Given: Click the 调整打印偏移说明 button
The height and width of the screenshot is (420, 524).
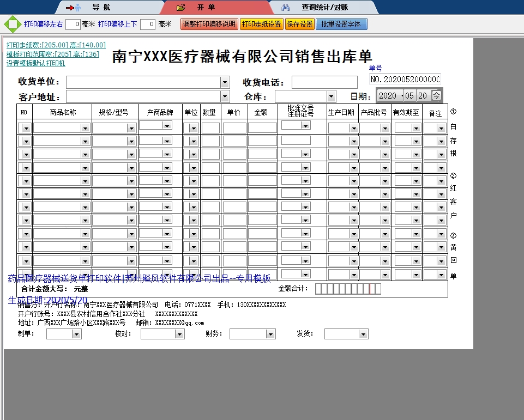Looking at the screenshot, I should coord(209,24).
